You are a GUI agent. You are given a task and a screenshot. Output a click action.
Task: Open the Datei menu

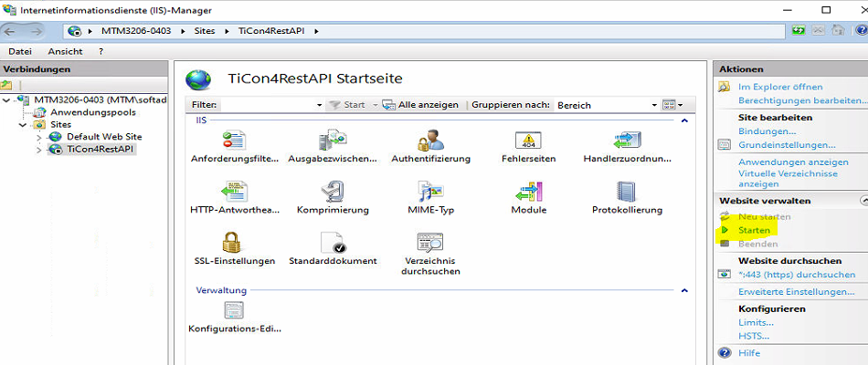click(x=20, y=51)
